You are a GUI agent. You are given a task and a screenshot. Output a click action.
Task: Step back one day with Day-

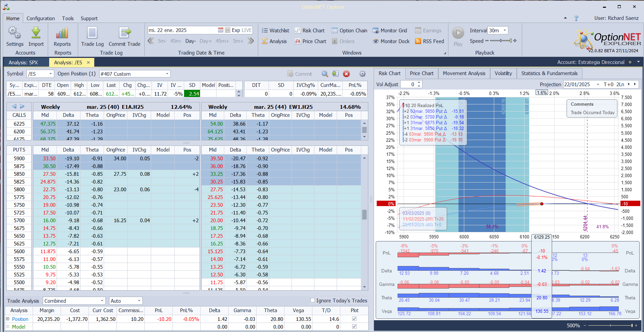pyautogui.click(x=191, y=41)
